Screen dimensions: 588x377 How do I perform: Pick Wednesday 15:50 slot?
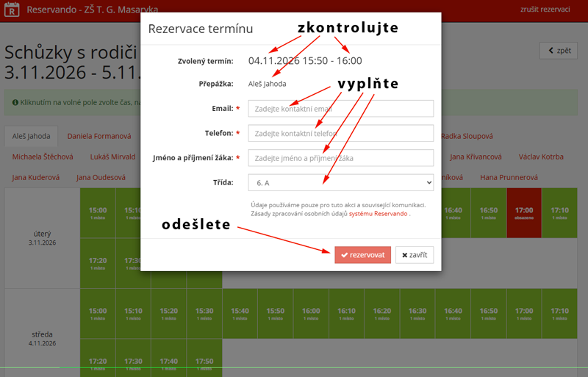pyautogui.click(x=275, y=314)
